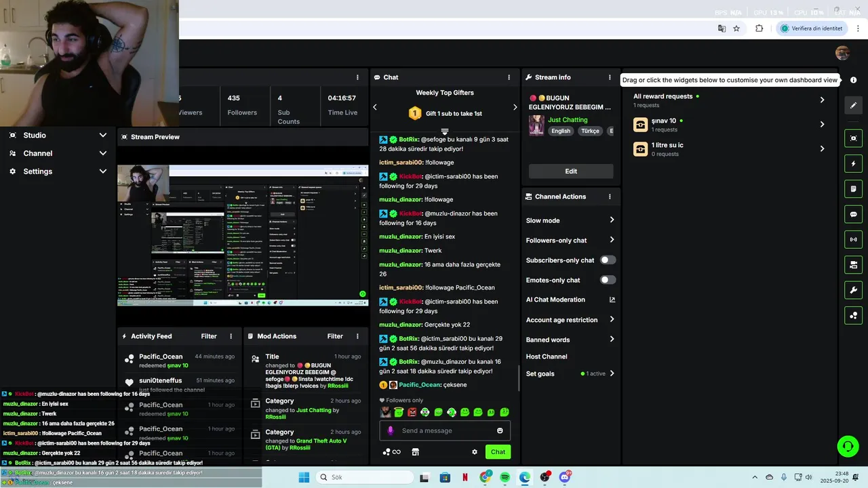Open All reward requests list

coord(730,100)
